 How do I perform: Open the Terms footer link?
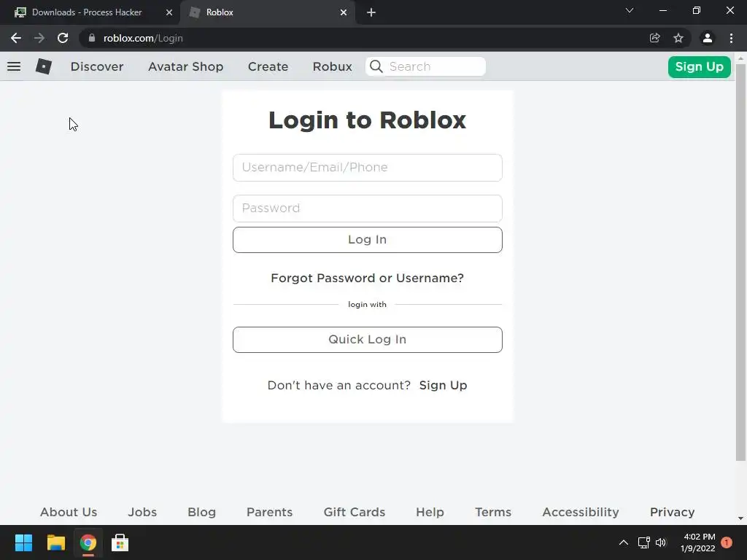coord(493,512)
